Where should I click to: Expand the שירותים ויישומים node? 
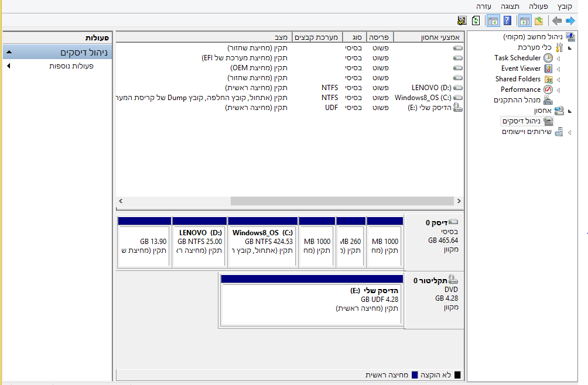coord(570,132)
